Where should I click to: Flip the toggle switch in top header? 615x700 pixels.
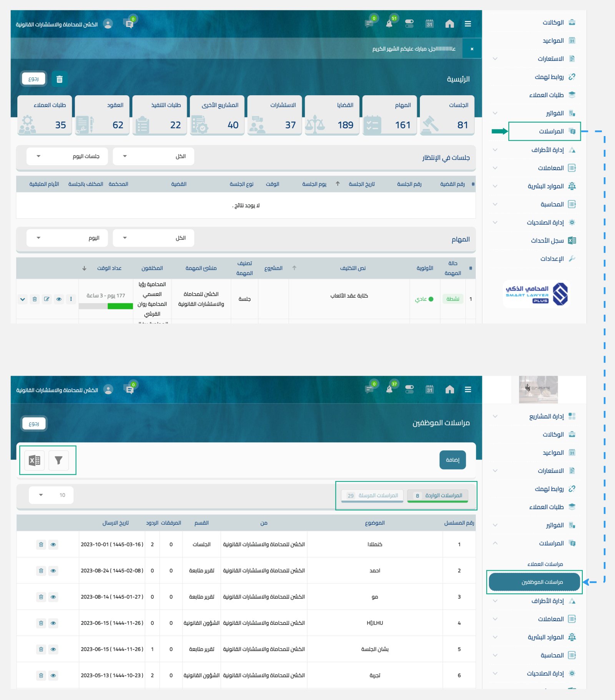pyautogui.click(x=409, y=24)
